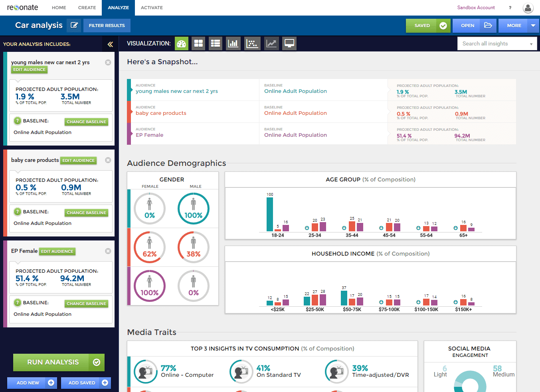540x392 pixels.
Task: Switch to the list view visualization
Action: [x=216, y=43]
